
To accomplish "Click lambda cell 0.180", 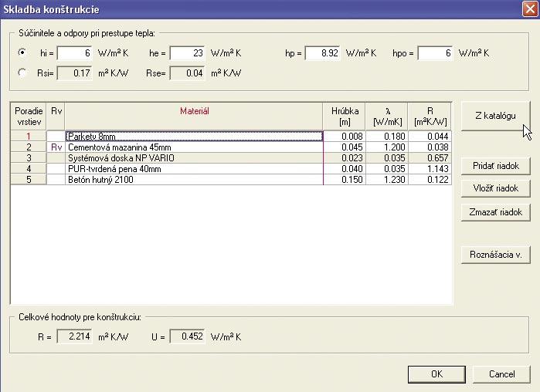I will click(387, 136).
